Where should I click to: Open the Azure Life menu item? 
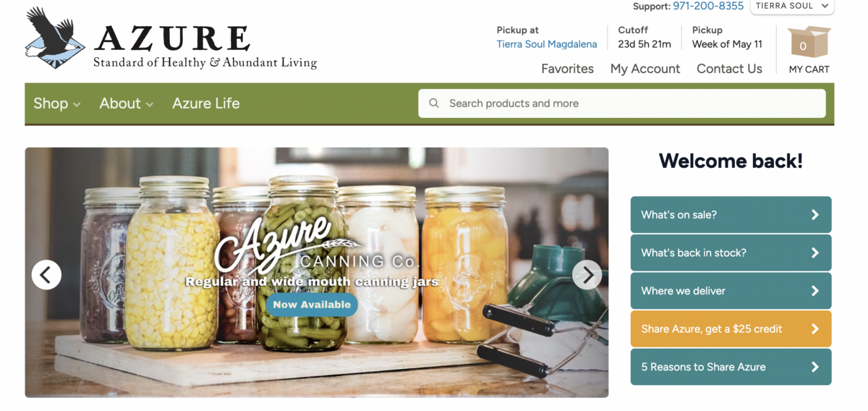coord(206,103)
